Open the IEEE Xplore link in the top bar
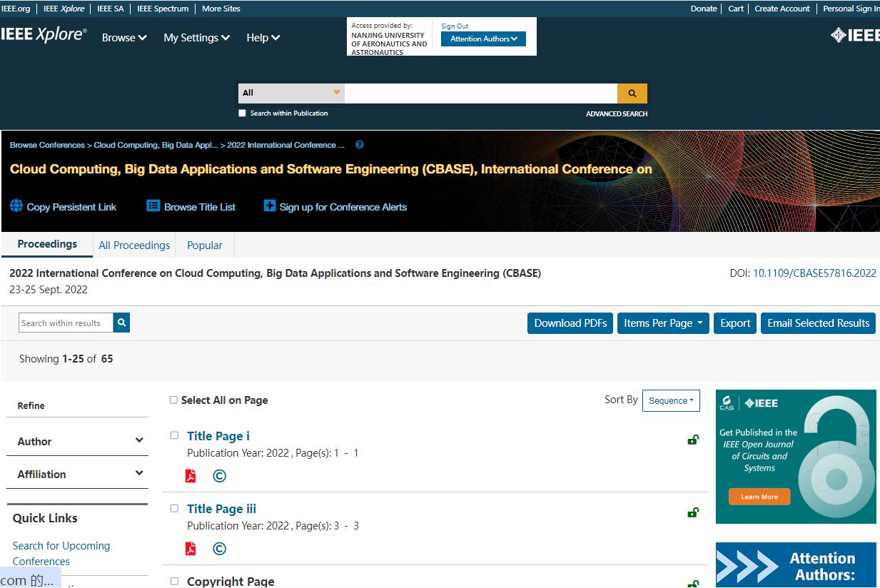The width and height of the screenshot is (880, 588). [64, 9]
